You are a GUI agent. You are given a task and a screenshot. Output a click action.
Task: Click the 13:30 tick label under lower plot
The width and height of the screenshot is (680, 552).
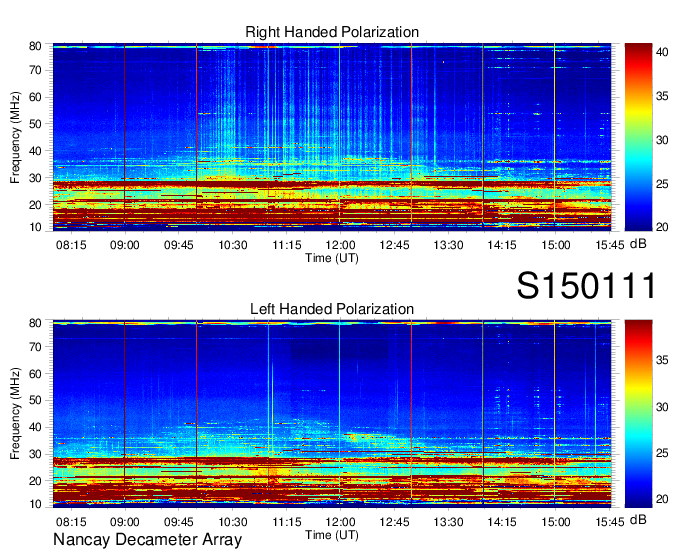point(448,522)
